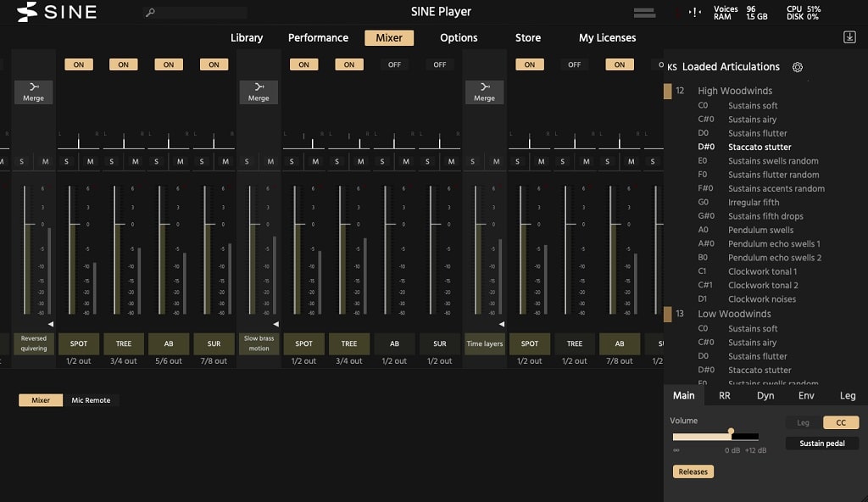
Task: Click the lower Mixer view button
Action: 41,400
